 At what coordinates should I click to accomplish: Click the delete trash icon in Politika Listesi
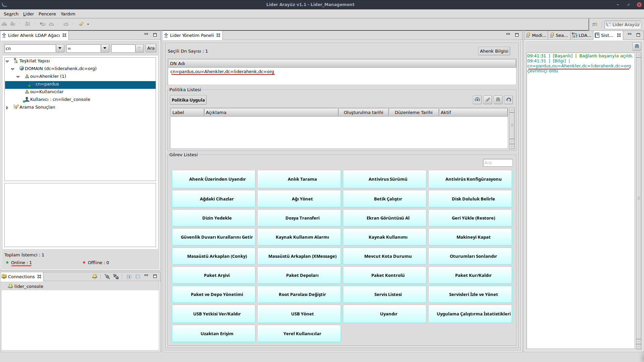[498, 100]
